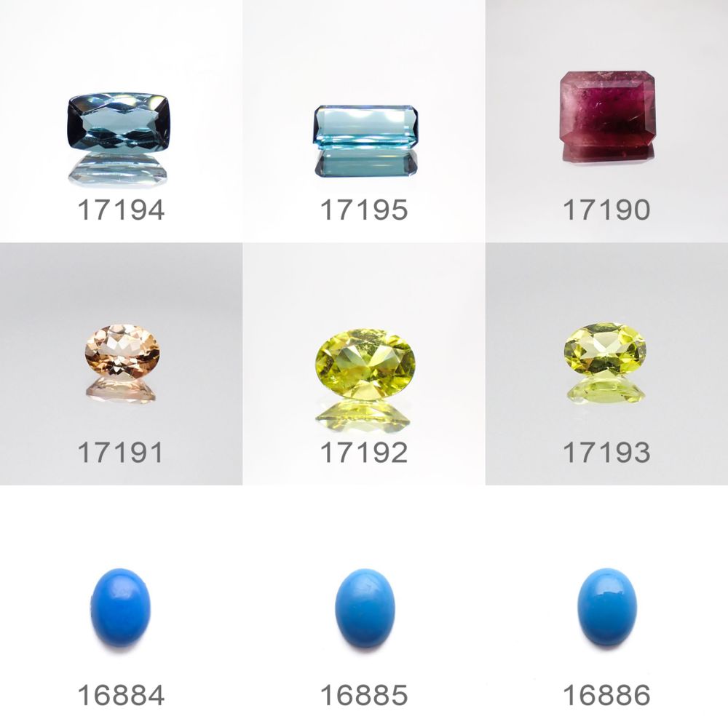The height and width of the screenshot is (727, 728).
Task: Click the item number label 16884
Action: (x=121, y=696)
